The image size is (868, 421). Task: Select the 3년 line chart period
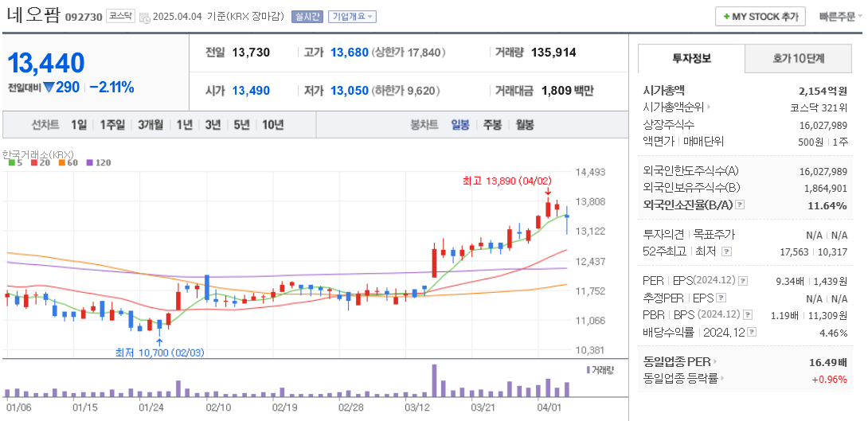(213, 124)
